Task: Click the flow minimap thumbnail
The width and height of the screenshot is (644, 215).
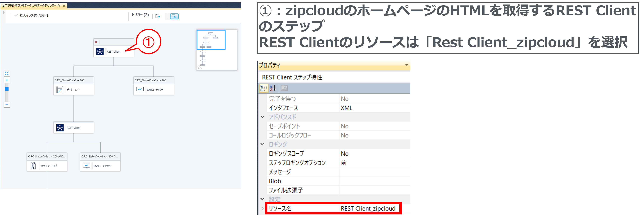Action: (x=216, y=50)
